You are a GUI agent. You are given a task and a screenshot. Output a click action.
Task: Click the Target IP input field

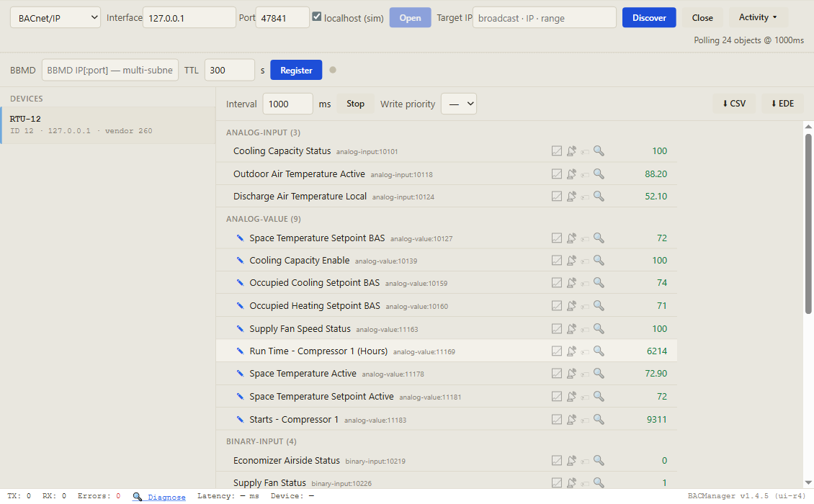545,18
